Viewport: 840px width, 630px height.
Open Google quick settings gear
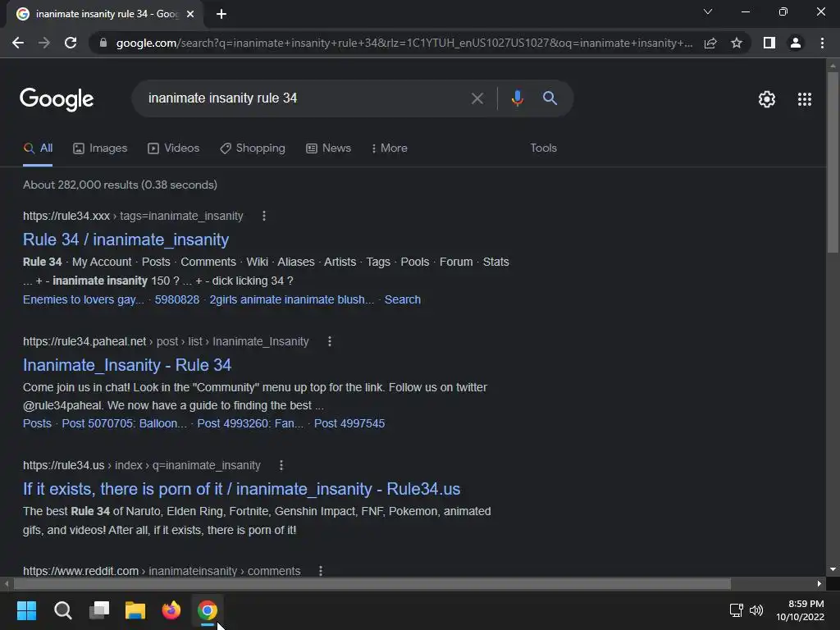(x=767, y=99)
